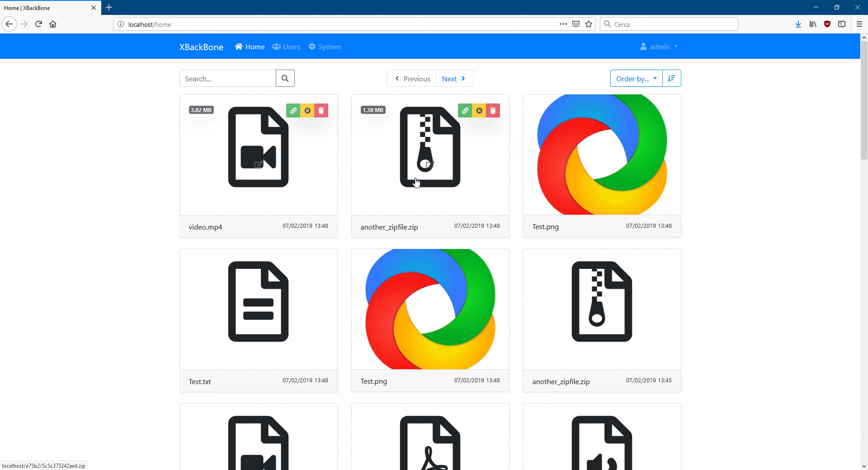Click the page vertical scrollbar thumb
Image resolution: width=868 pixels, height=470 pixels.
tap(864, 100)
